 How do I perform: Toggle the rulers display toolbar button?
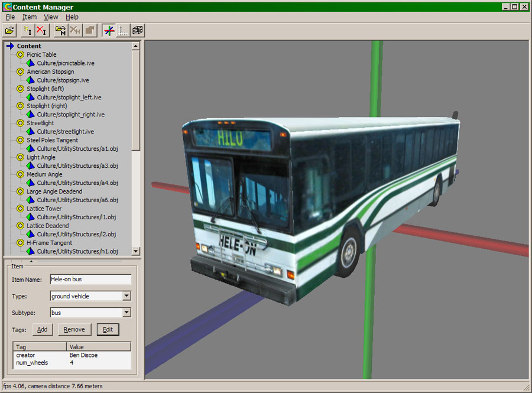(x=123, y=30)
